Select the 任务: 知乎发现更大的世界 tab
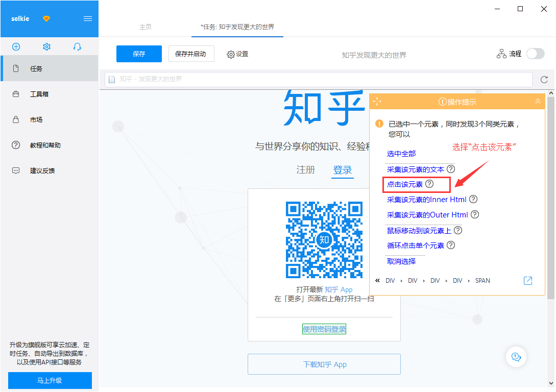The width and height of the screenshot is (556, 392). point(237,27)
